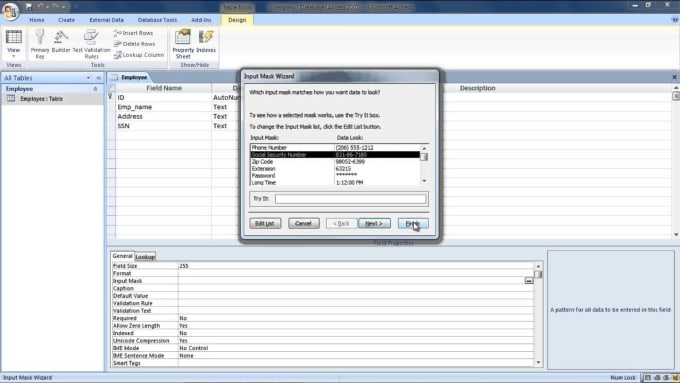Viewport: 680px width, 383px height.
Task: Click the Try It input box
Action: coord(350,199)
